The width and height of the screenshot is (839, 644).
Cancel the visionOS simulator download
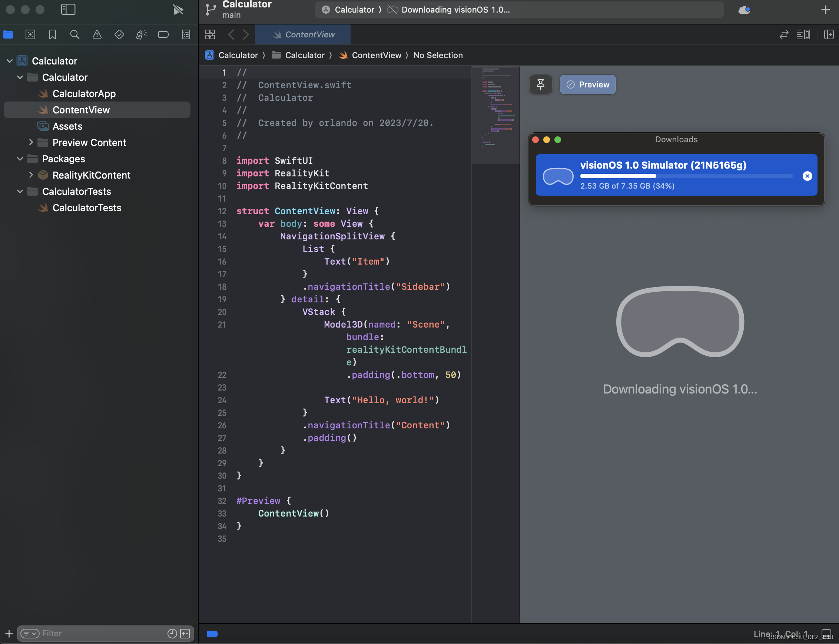(807, 176)
